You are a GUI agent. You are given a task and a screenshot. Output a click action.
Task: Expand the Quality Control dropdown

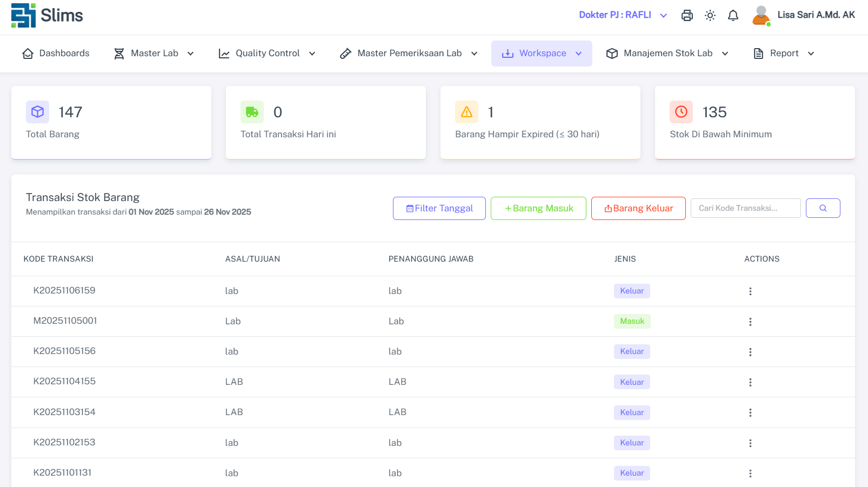tap(267, 54)
